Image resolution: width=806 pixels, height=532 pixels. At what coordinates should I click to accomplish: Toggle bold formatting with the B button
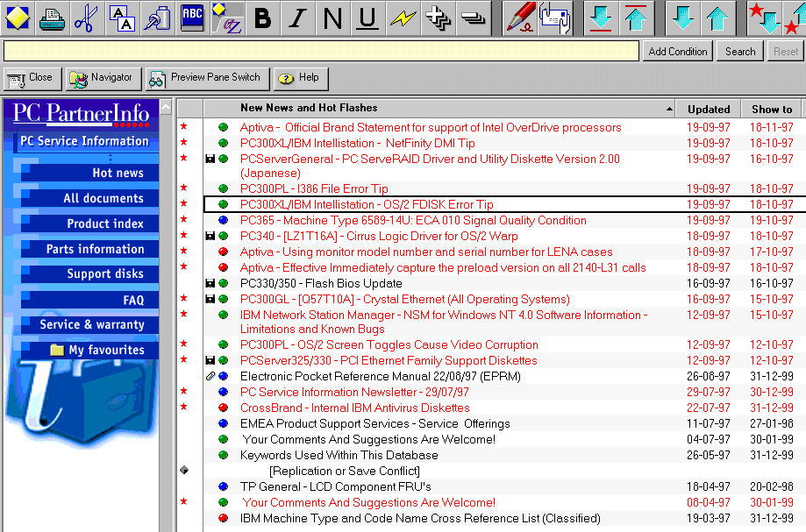point(262,18)
